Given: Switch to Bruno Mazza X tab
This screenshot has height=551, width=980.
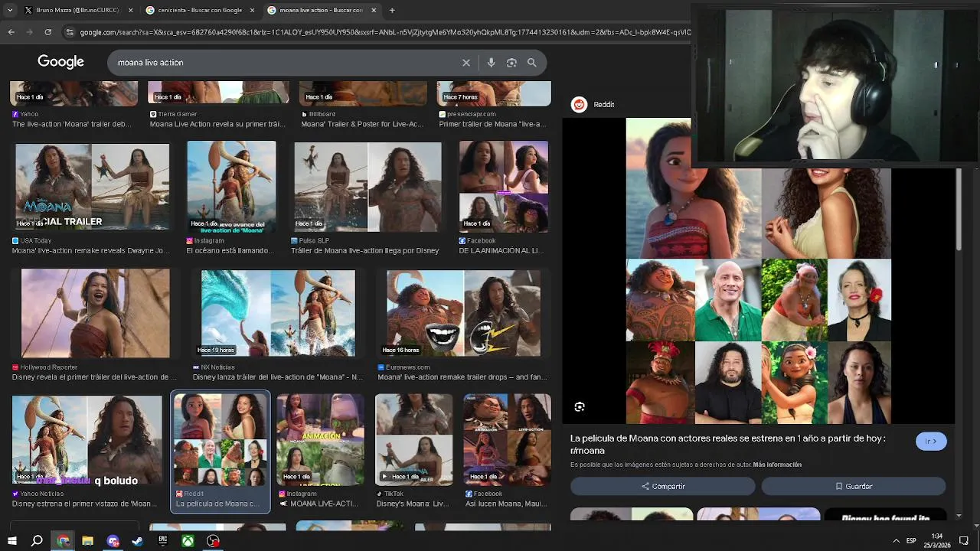Looking at the screenshot, I should click(77, 10).
